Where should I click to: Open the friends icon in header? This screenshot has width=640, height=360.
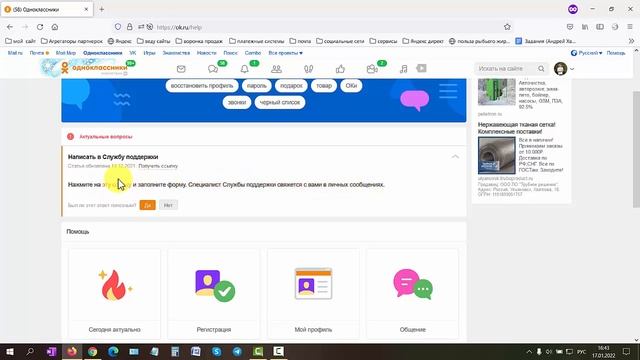pos(276,69)
